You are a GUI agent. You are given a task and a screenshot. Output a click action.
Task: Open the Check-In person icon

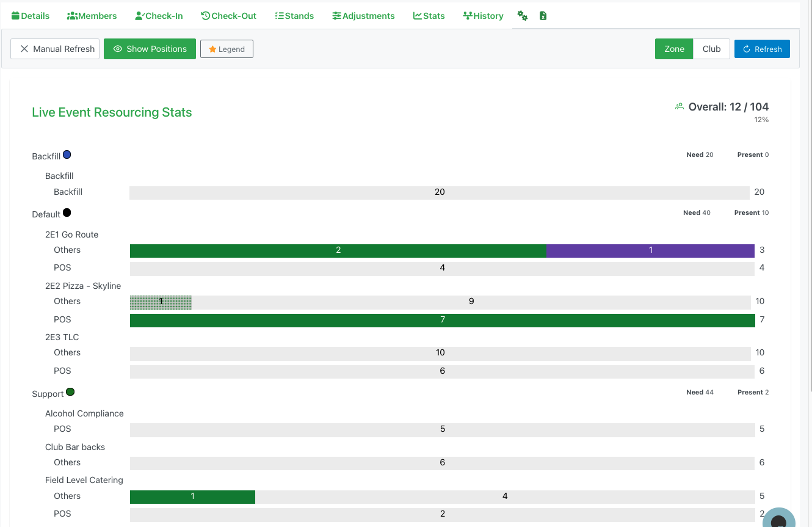[x=139, y=16]
